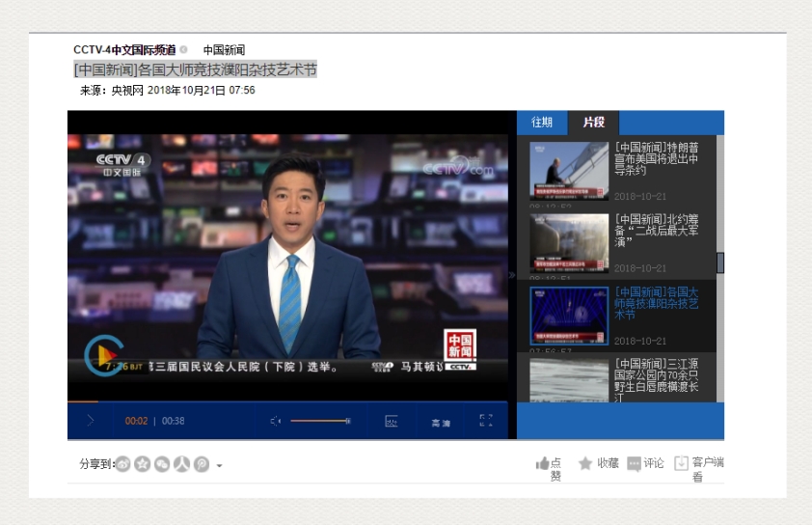Mute the video with the speaker icon
Image resolution: width=812 pixels, height=525 pixels.
[x=276, y=421]
